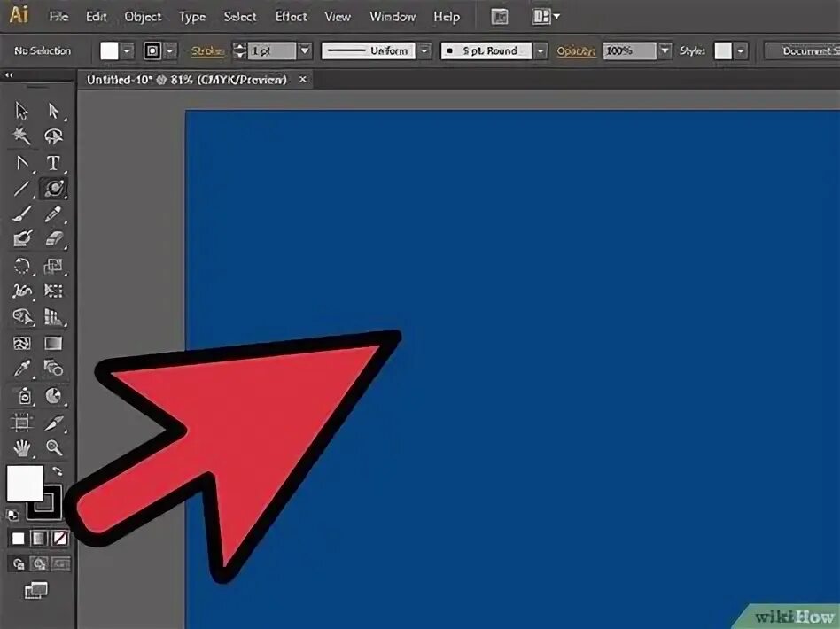Viewport: 840px width, 629px height.
Task: Activate the Artboard tool
Action: click(x=22, y=423)
